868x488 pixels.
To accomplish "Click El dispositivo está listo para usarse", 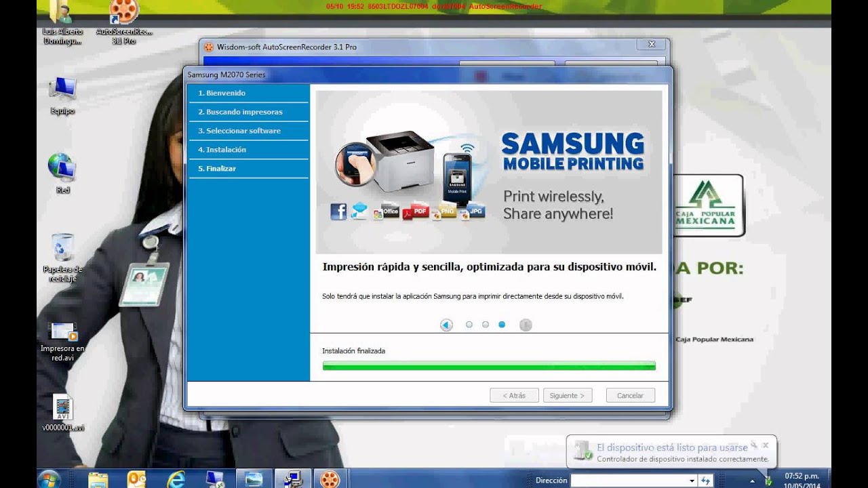I will [672, 447].
